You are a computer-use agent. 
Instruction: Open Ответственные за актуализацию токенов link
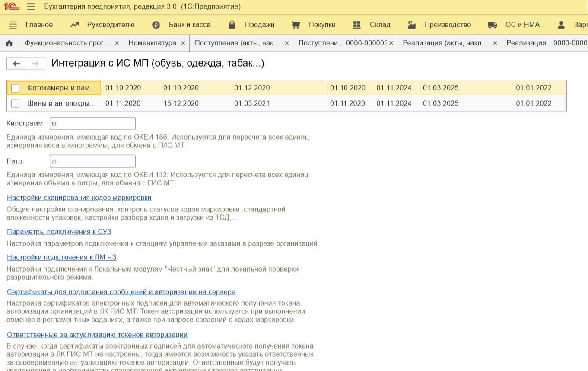97,335
